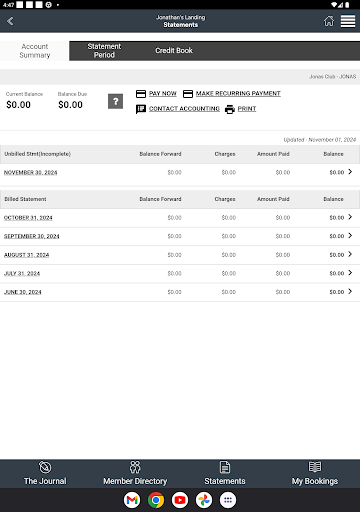Expand July 31 row chevron
This screenshot has width=360, height=512.
click(x=350, y=273)
